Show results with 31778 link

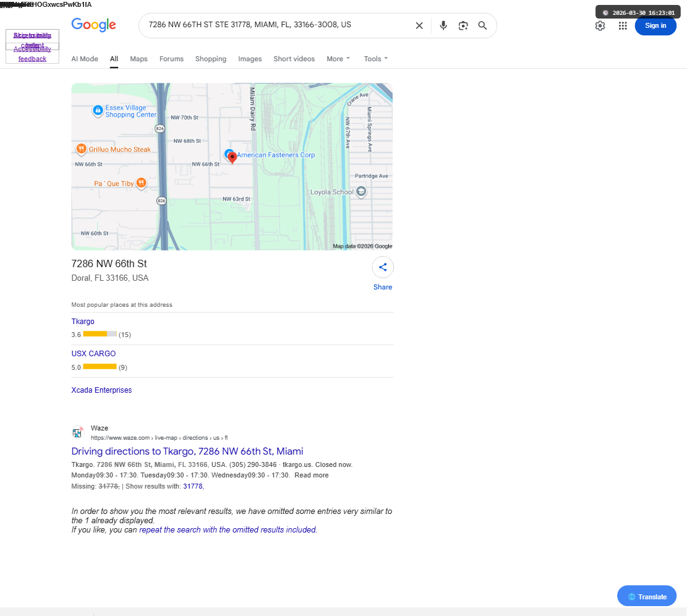(x=194, y=487)
